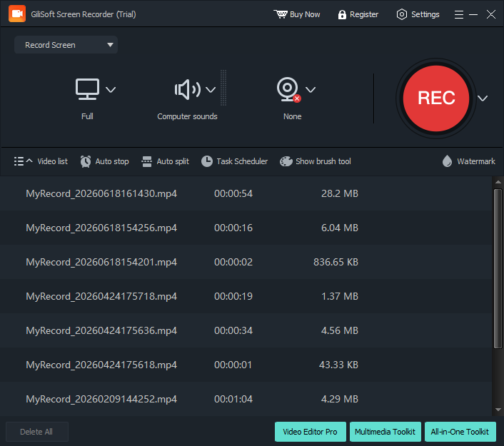Viewport: 504px width, 446px height.
Task: Select MyRecord_20260618154201.mp4
Action: [x=101, y=262]
